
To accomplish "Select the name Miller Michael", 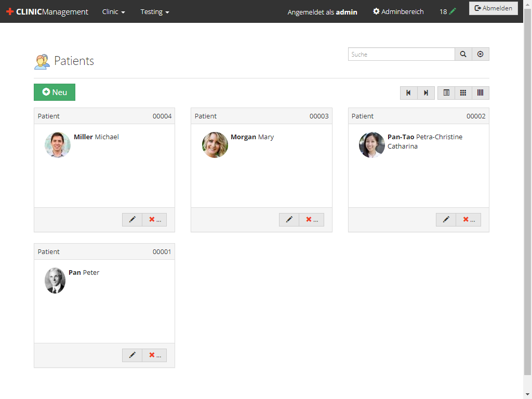I will (96, 137).
